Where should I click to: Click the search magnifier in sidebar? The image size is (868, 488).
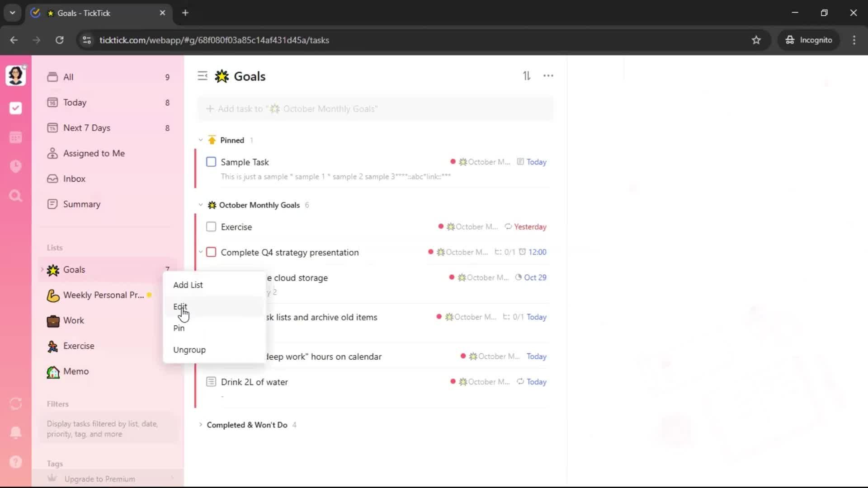pyautogui.click(x=15, y=196)
